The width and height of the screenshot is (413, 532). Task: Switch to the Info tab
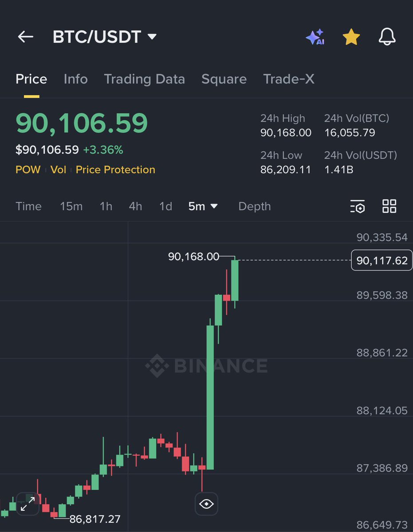point(75,79)
